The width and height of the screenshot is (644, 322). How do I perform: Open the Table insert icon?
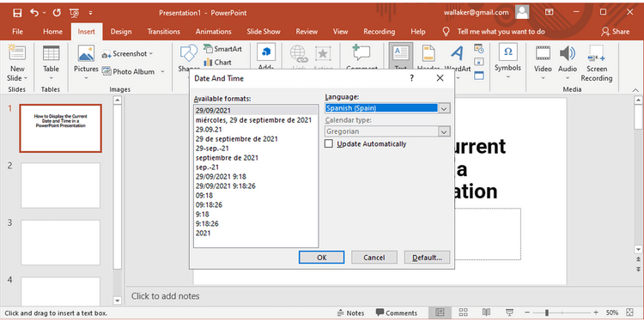click(52, 53)
